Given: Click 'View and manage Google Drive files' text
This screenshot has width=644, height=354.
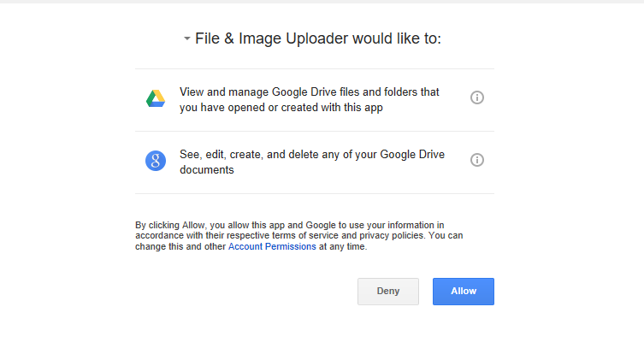Looking at the screenshot, I should 310,99.
